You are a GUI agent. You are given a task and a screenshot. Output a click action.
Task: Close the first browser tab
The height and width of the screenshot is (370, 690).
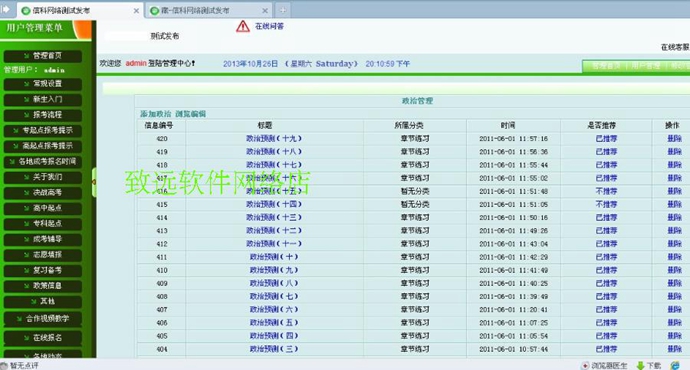[136, 11]
